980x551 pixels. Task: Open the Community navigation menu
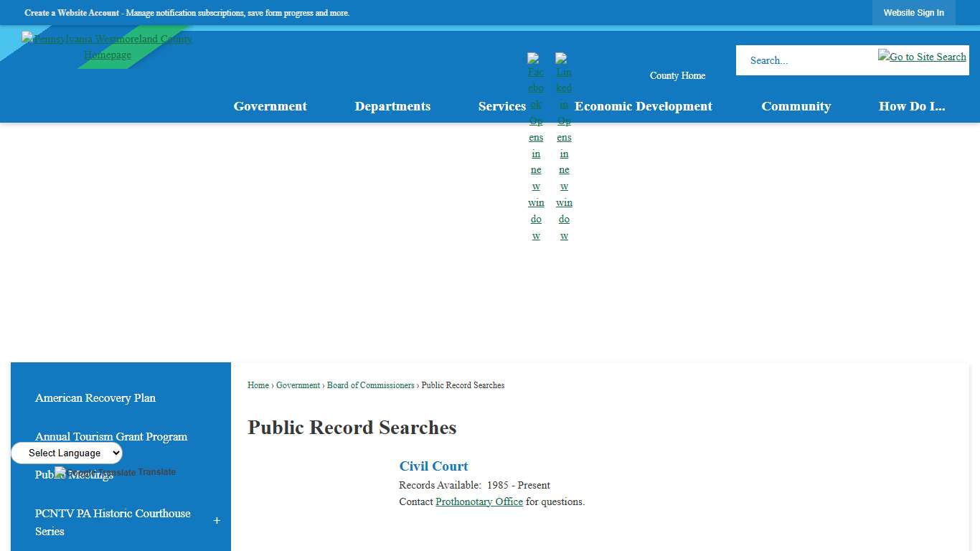tap(796, 106)
